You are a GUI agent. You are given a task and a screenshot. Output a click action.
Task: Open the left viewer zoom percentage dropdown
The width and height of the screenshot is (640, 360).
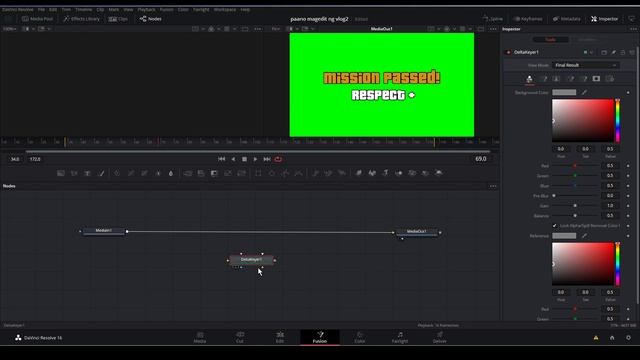coord(9,29)
